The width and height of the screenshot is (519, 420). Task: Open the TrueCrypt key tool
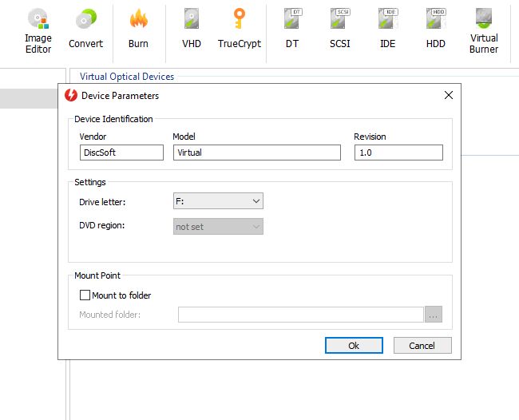(240, 29)
